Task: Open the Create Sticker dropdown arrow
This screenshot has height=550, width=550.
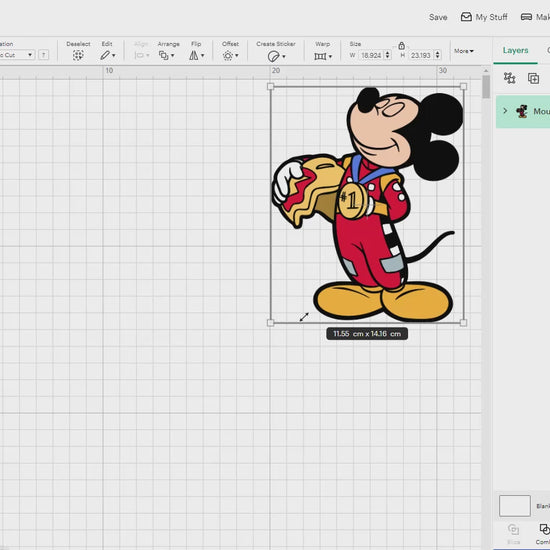Action: coord(284,56)
